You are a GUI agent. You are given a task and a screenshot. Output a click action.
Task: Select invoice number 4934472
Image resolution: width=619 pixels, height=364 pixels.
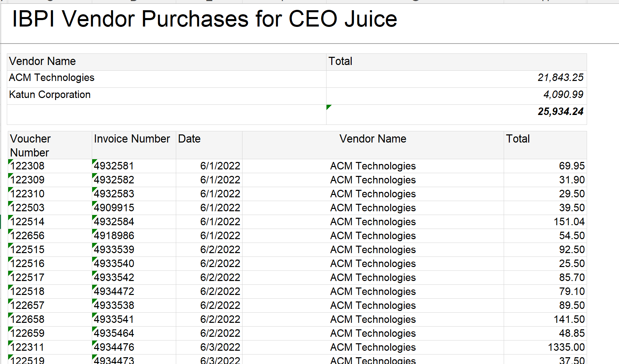click(x=114, y=292)
